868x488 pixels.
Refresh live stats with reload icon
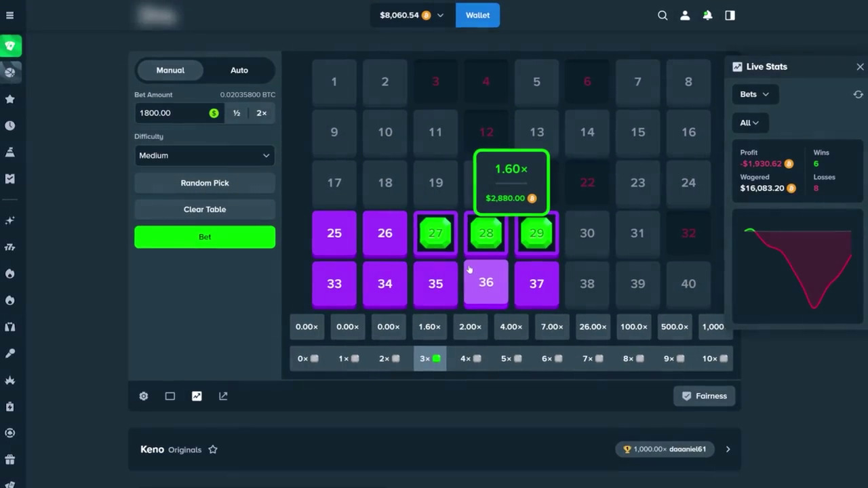click(858, 94)
